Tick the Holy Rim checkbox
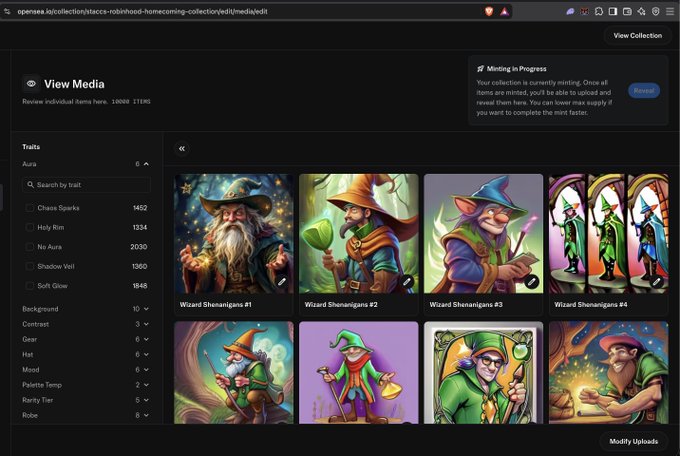The height and width of the screenshot is (456, 680). (x=29, y=227)
